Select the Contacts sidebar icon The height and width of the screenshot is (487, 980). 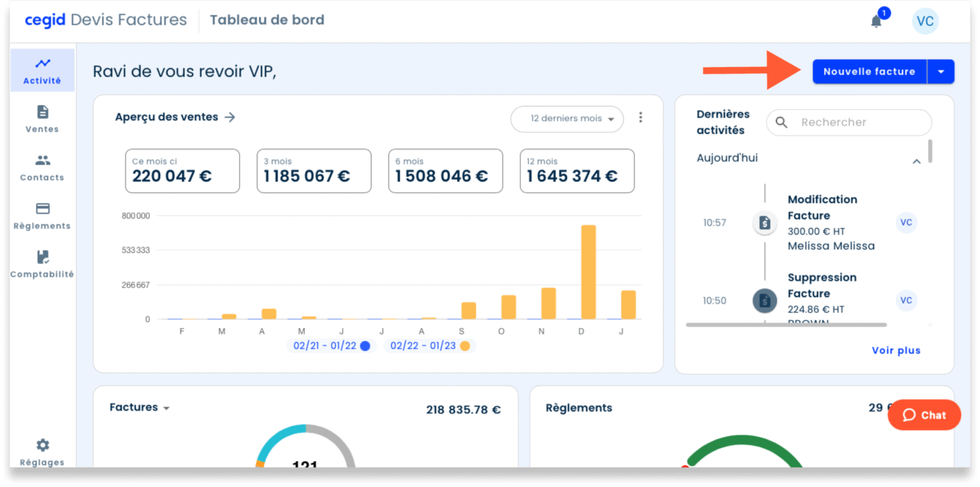point(41,168)
